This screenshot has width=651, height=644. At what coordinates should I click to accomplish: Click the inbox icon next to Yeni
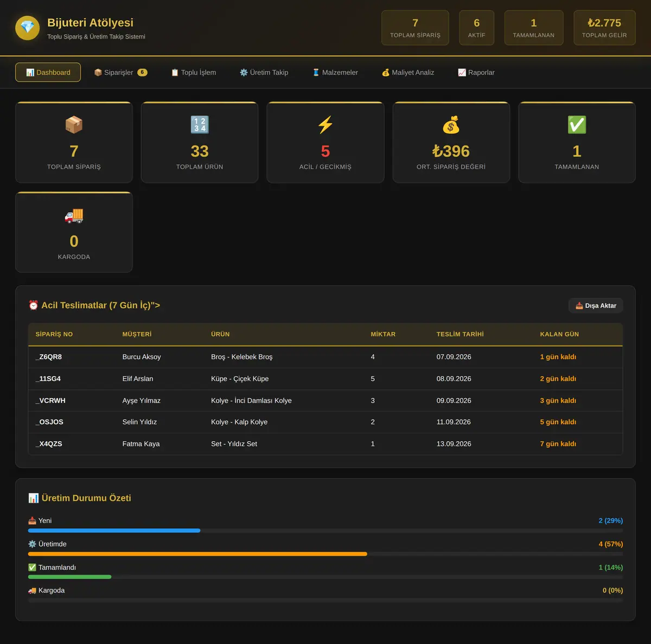point(32,521)
